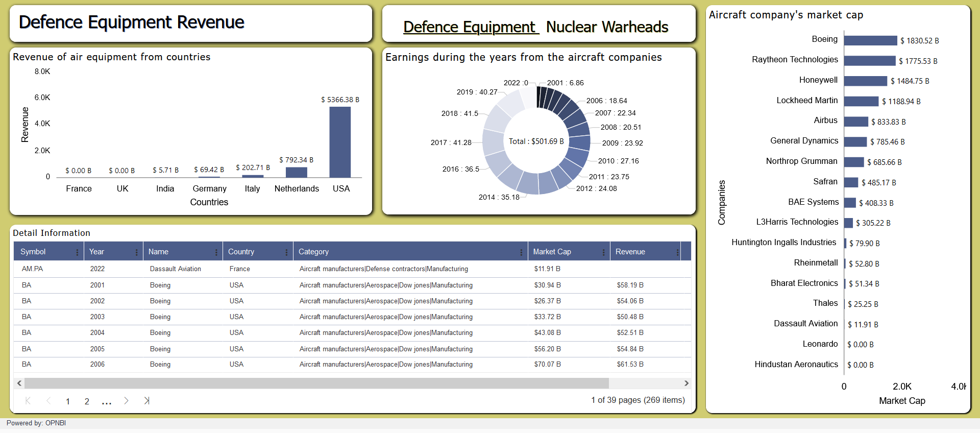Open the Name column options menu
This screenshot has height=433, width=980.
point(216,252)
